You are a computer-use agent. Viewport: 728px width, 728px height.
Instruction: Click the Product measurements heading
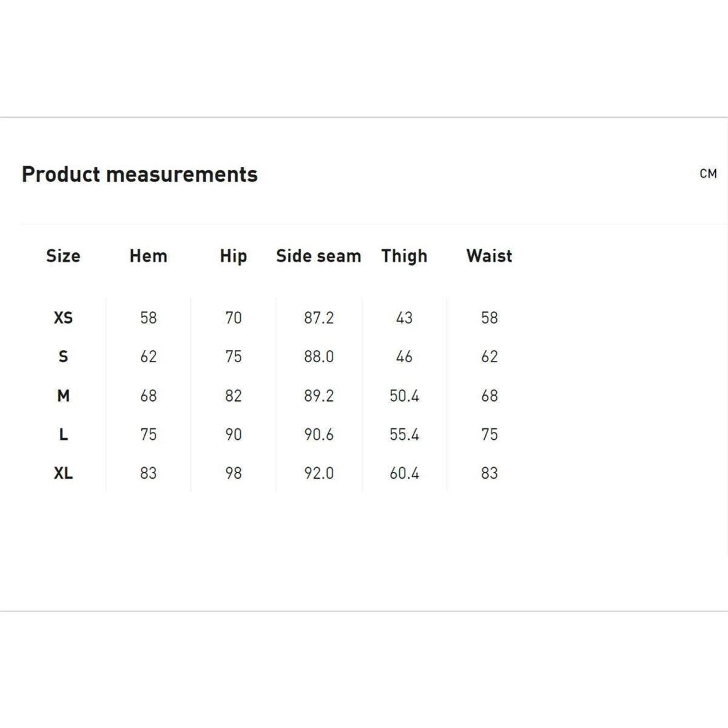pyautogui.click(x=140, y=175)
